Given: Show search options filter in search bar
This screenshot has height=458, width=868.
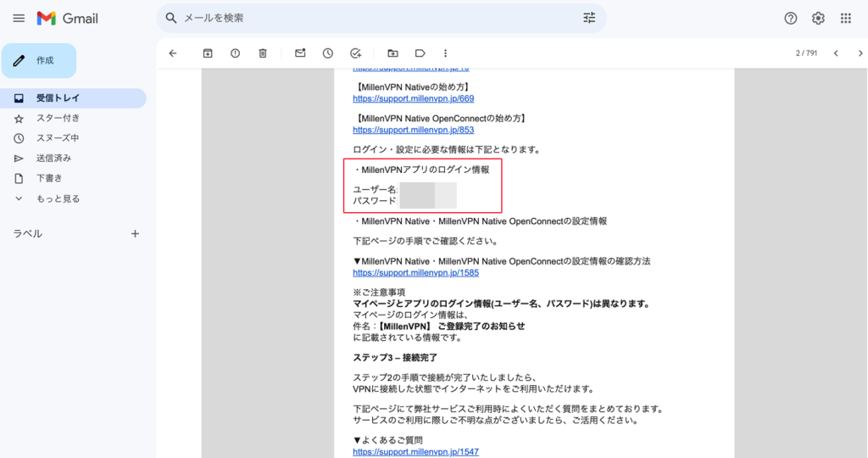Looking at the screenshot, I should point(589,18).
